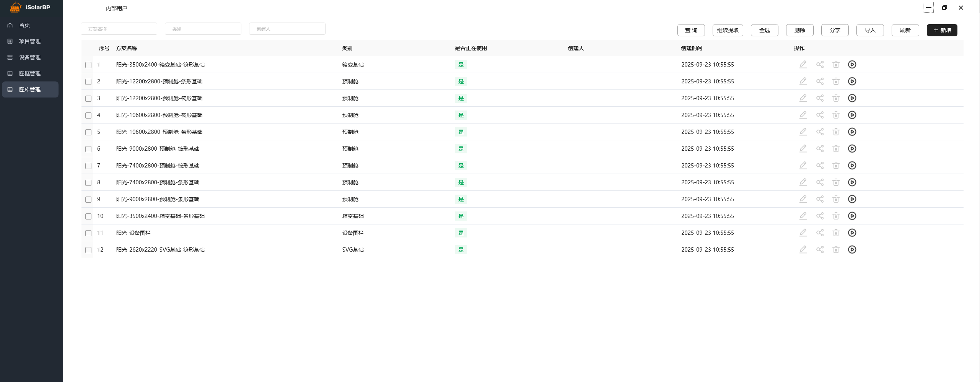Screen dimensions: 980x382
Task: Select the checkbox for row 5
Action: tap(88, 132)
